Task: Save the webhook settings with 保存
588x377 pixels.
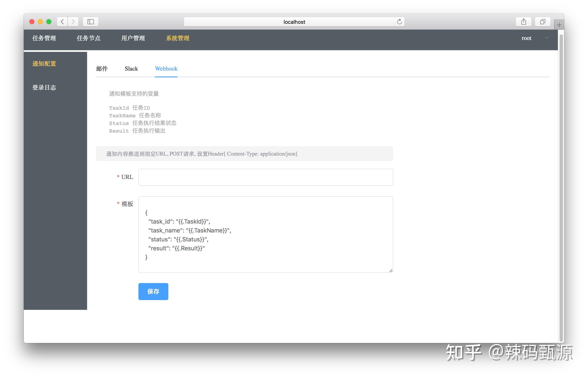Action: tap(153, 292)
